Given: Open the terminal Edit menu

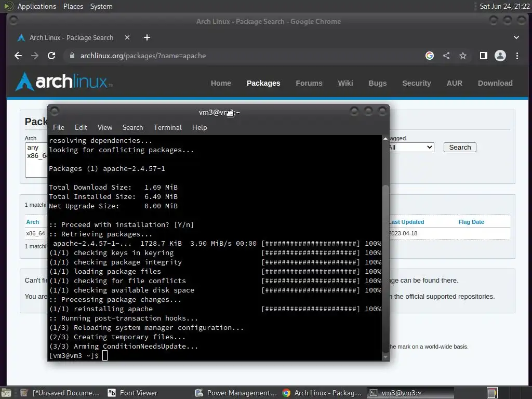Looking at the screenshot, I should pyautogui.click(x=81, y=127).
